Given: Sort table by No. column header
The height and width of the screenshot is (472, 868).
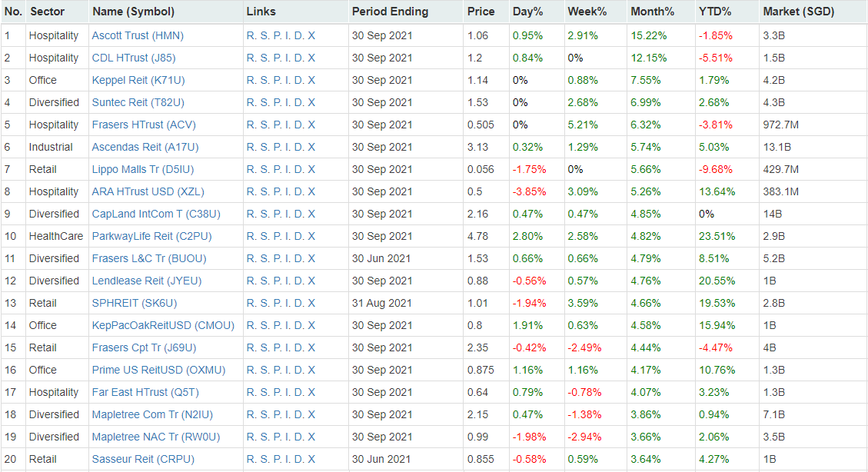Looking at the screenshot, I should 13,12.
